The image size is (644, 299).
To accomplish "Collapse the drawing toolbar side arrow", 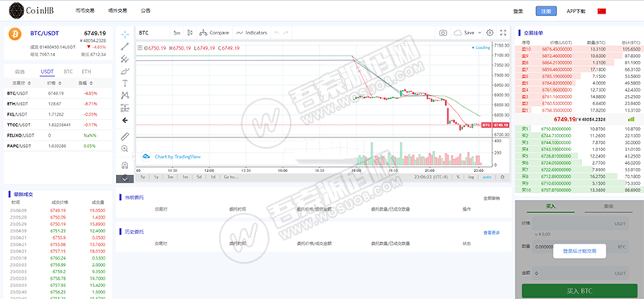I will (x=134, y=156).
